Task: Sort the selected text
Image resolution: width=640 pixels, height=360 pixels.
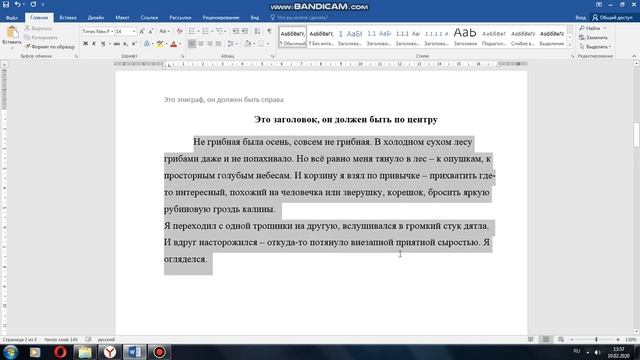Action: [x=257, y=31]
